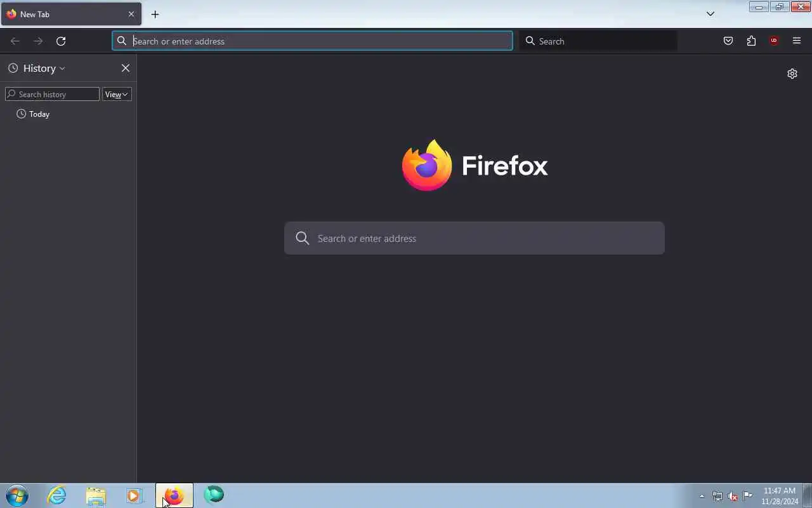Click the Firefox logo on the page
The height and width of the screenshot is (508, 812).
[427, 165]
